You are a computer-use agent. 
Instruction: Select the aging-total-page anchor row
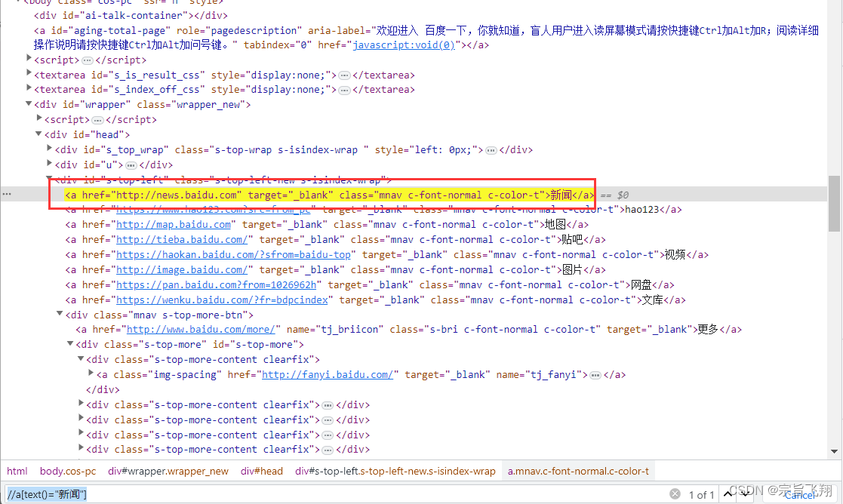point(426,38)
